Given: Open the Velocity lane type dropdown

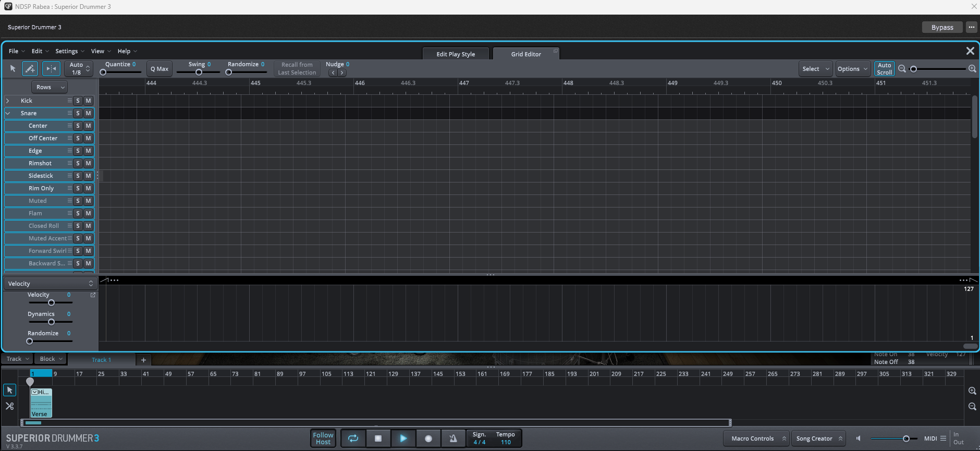Looking at the screenshot, I should click(x=51, y=284).
